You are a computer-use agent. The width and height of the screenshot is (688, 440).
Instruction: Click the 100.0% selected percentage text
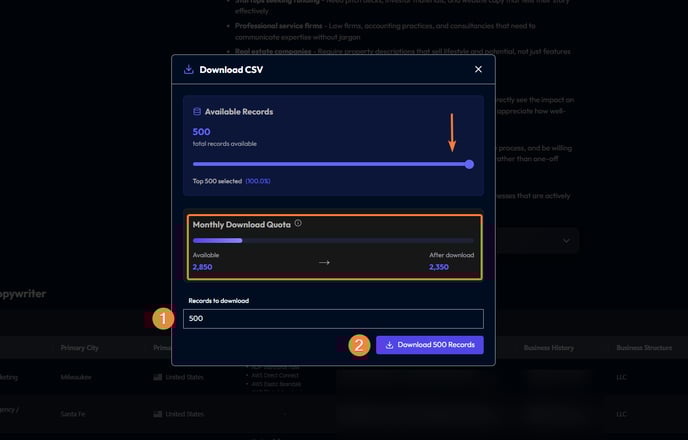click(258, 181)
